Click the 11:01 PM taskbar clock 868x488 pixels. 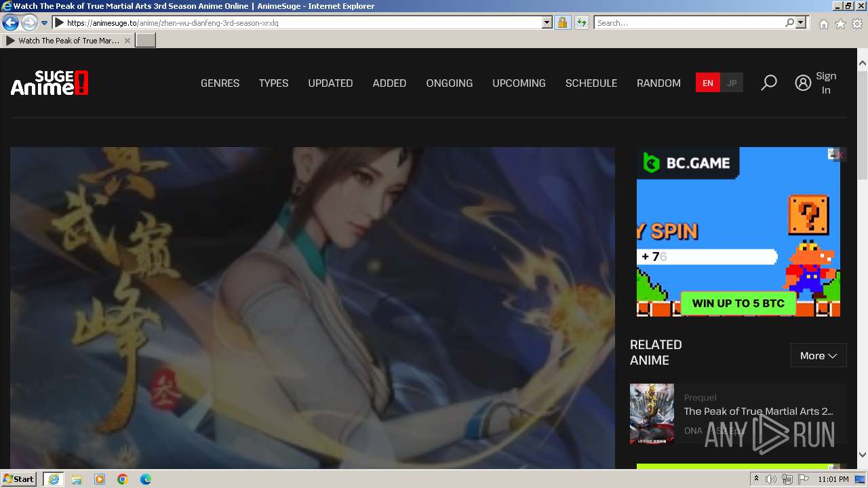(833, 479)
